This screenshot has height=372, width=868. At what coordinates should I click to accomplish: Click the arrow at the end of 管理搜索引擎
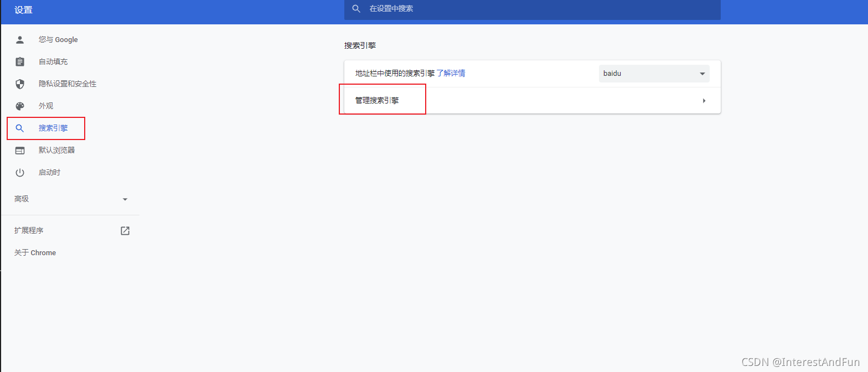704,101
